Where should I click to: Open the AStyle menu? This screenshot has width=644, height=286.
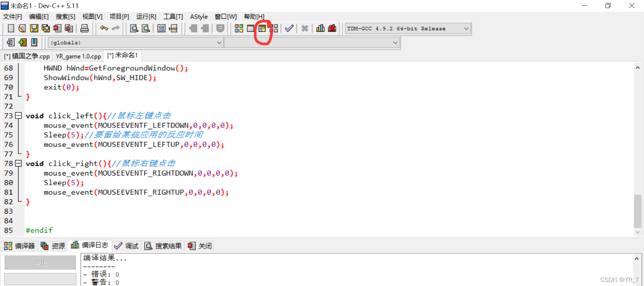pyautogui.click(x=199, y=17)
